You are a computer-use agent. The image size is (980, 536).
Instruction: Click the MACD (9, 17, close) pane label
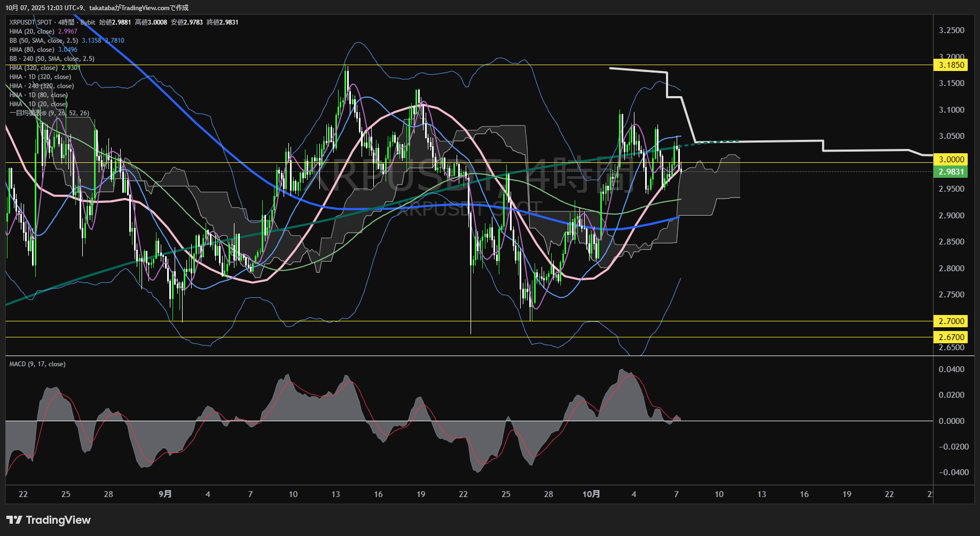pyautogui.click(x=37, y=364)
